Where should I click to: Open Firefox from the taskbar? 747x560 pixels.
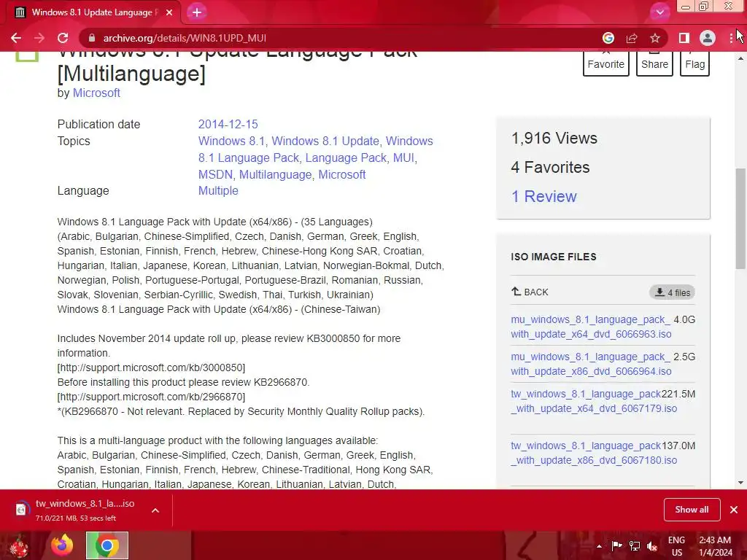pos(63,545)
